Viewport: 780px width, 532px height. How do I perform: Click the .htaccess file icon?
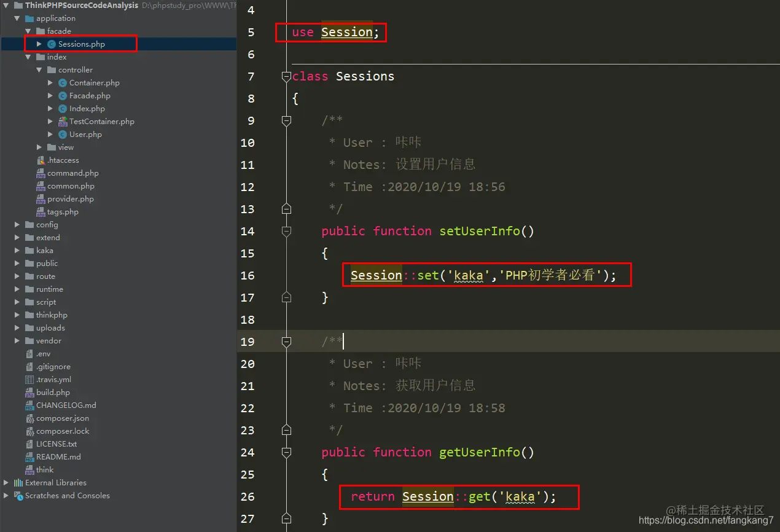click(x=41, y=160)
